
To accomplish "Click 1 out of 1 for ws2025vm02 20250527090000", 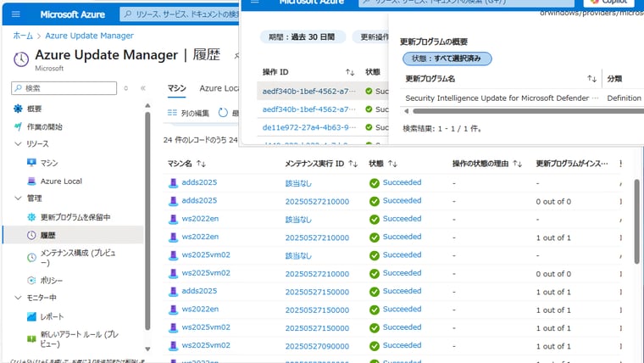I will pyautogui.click(x=553, y=346).
